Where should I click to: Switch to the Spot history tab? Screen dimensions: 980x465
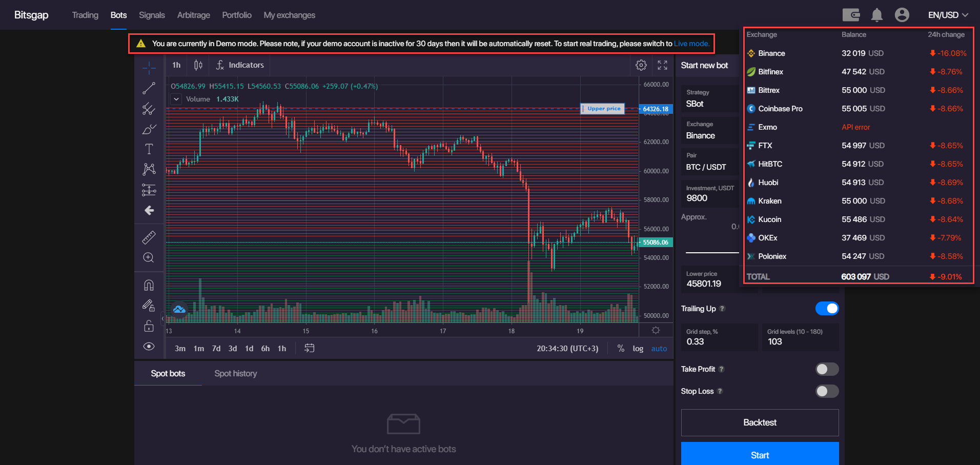pos(236,373)
